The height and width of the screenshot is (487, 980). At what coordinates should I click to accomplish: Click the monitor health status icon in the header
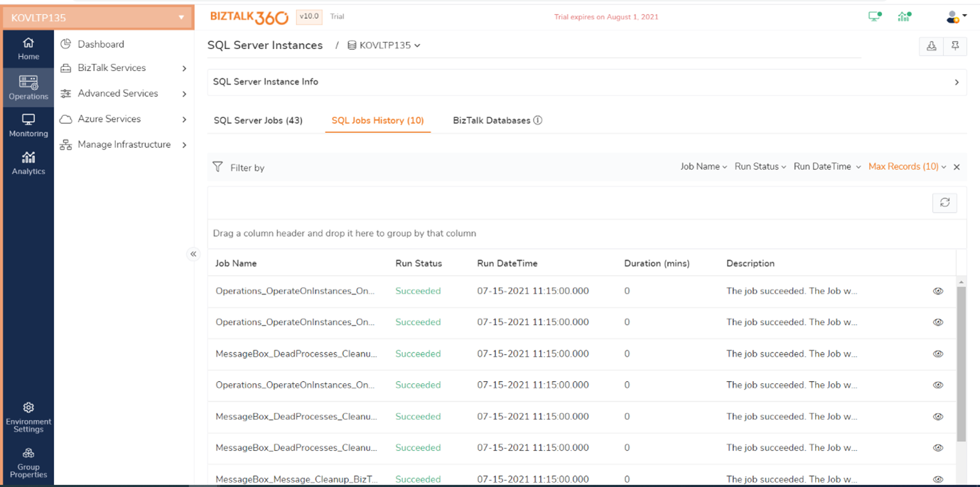pos(873,15)
